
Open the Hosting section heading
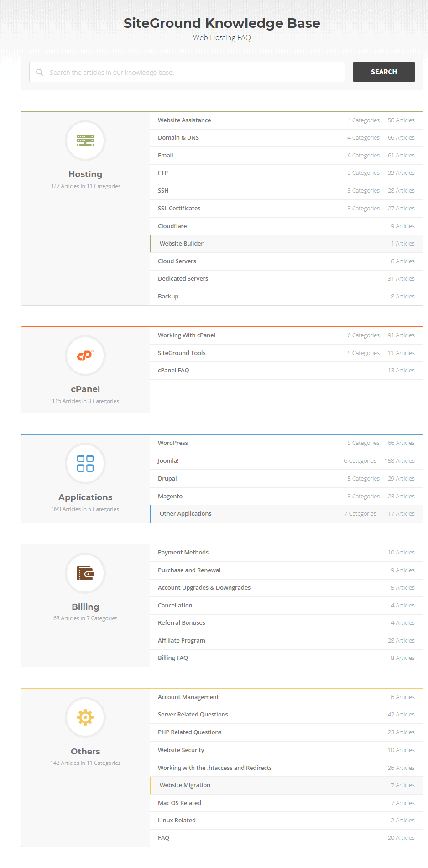coord(85,174)
